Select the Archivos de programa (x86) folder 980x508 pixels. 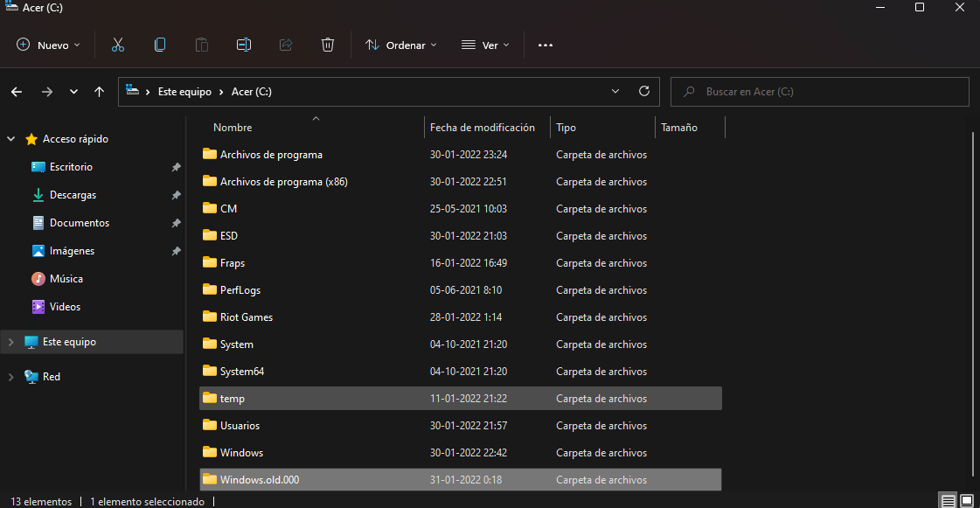[x=461, y=182]
